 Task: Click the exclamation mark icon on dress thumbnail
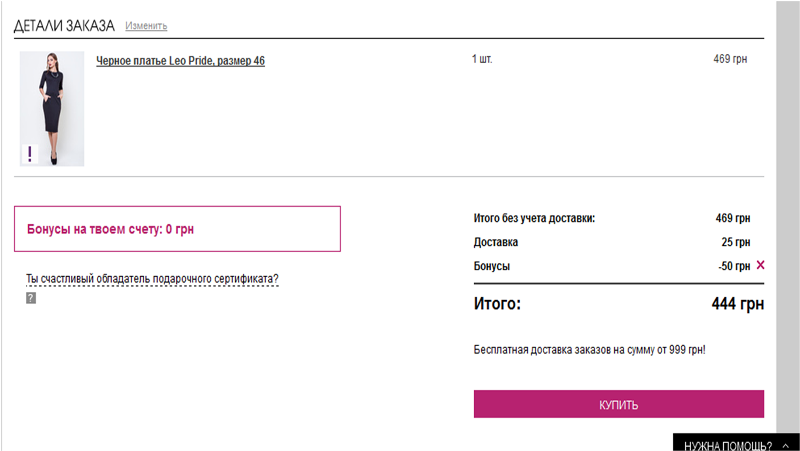click(30, 153)
